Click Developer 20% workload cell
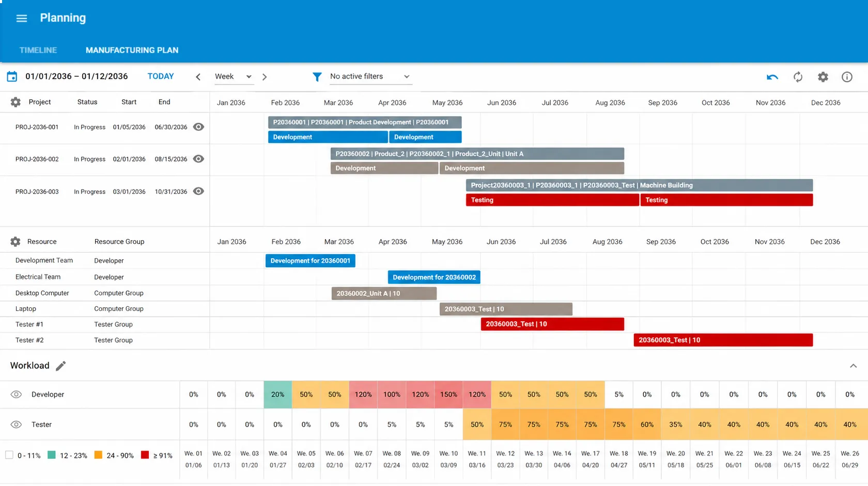Screen dimensions: 868x486 (278, 395)
